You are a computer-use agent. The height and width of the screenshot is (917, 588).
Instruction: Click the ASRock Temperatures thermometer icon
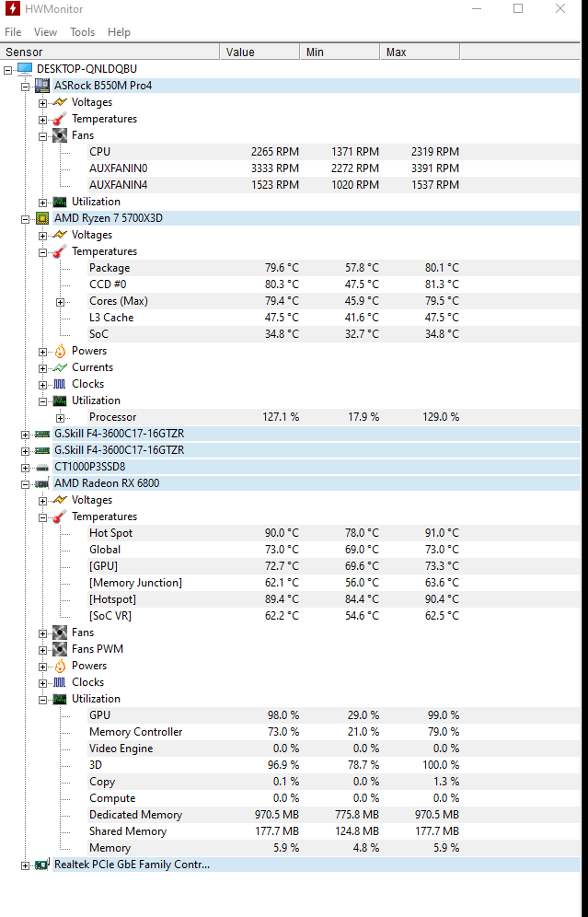click(60, 119)
